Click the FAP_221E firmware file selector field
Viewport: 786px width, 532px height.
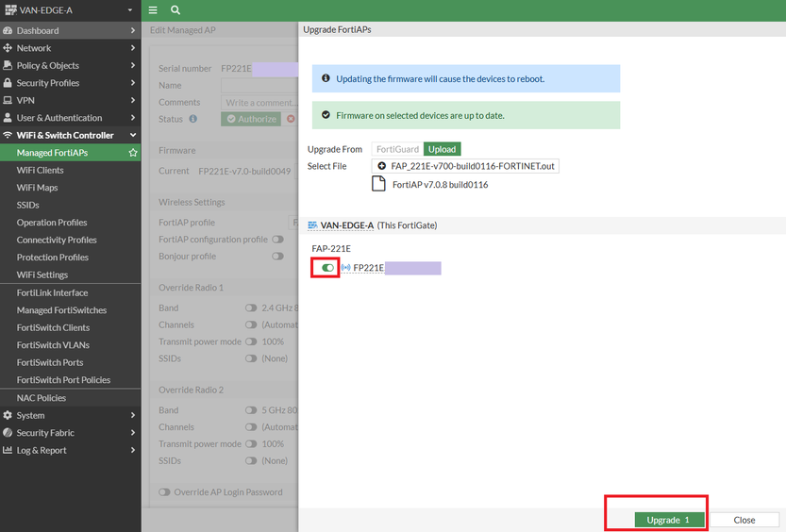[x=465, y=166]
